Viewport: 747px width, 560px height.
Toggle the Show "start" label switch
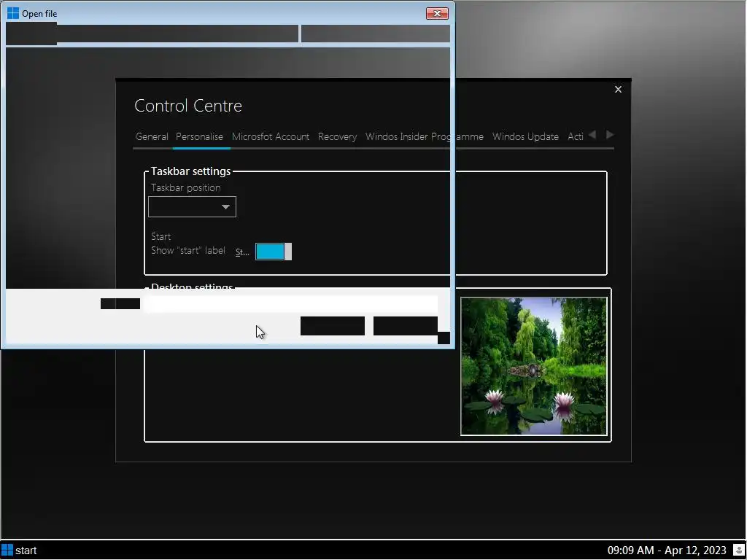click(x=274, y=252)
